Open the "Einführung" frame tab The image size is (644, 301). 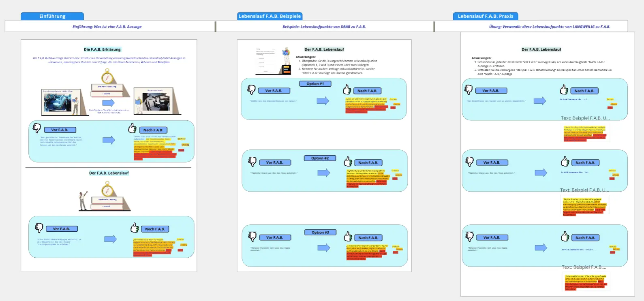(x=52, y=16)
